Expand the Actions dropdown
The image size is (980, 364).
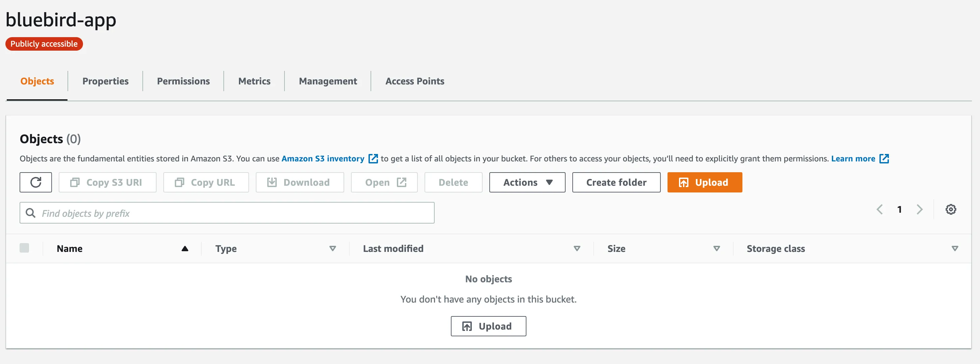pos(527,182)
